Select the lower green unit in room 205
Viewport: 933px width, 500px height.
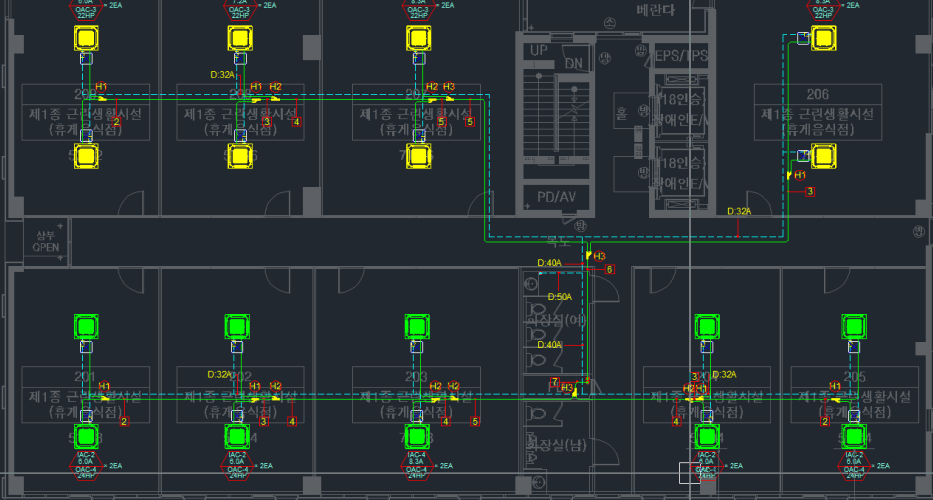(x=853, y=436)
